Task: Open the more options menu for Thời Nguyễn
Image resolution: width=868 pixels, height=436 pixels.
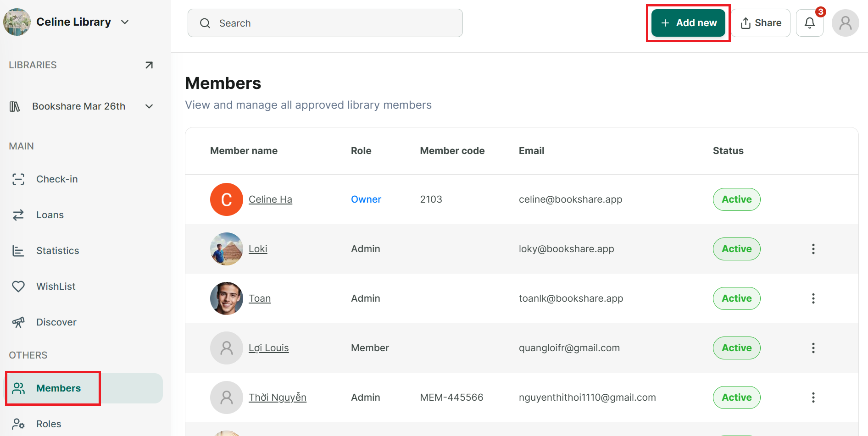Action: coord(813,397)
